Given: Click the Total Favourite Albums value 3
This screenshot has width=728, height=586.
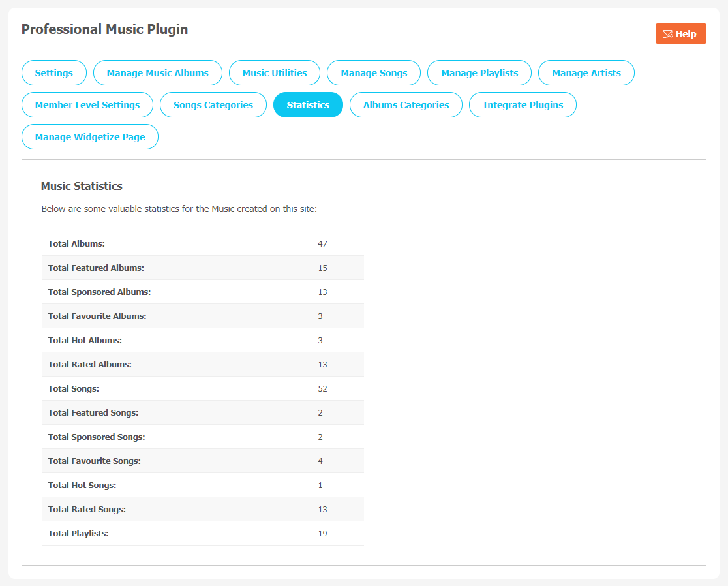Looking at the screenshot, I should pos(320,316).
